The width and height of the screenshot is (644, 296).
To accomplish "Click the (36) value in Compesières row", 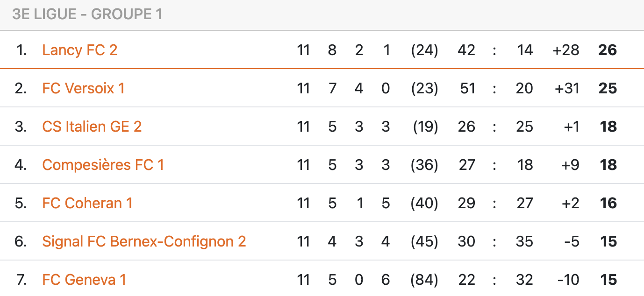I will click(x=424, y=165).
